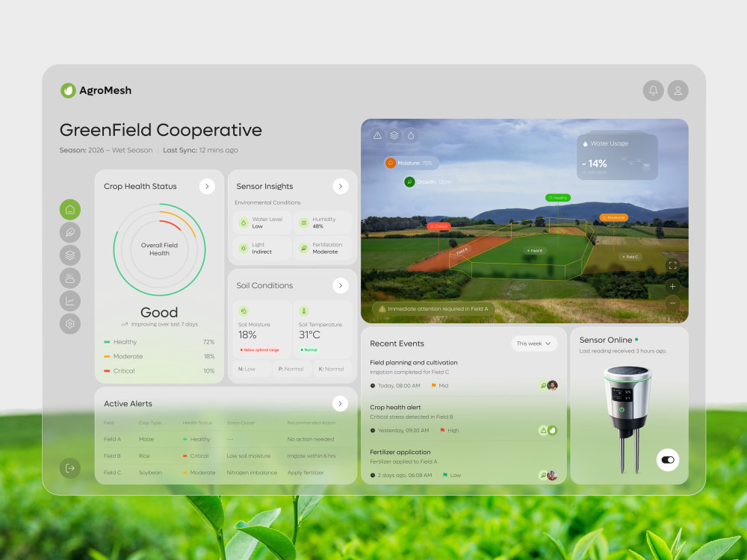The height and width of the screenshot is (560, 747).
Task: Open the Water Usage widget
Action: click(x=618, y=157)
